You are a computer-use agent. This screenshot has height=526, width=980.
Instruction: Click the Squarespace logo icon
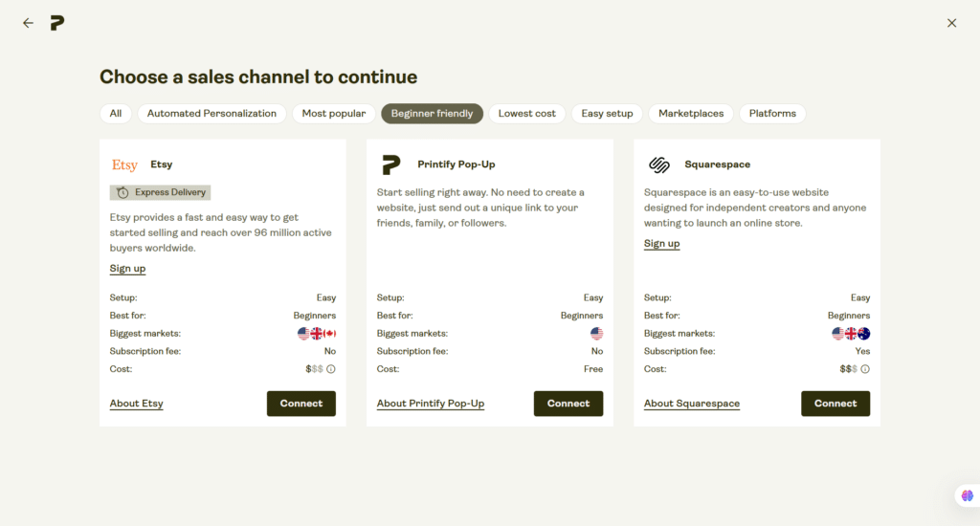[x=658, y=164]
